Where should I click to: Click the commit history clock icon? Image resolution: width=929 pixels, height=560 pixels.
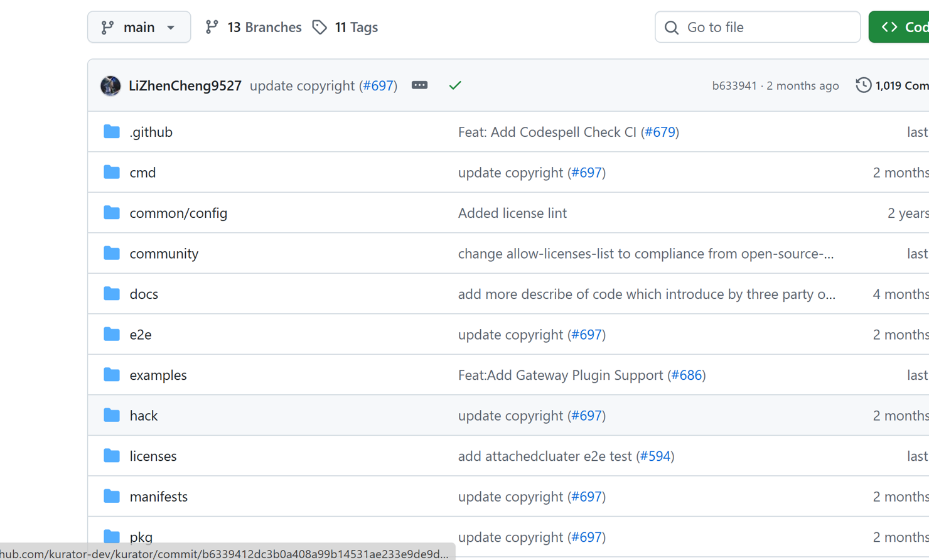tap(864, 85)
